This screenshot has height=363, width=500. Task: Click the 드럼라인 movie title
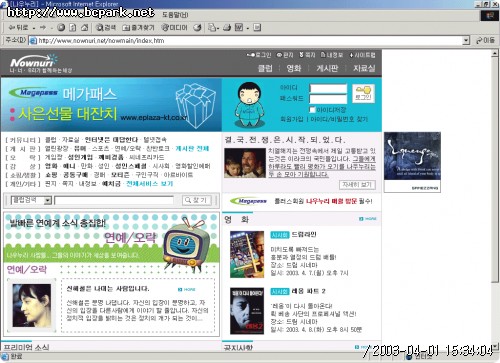pos(304,234)
